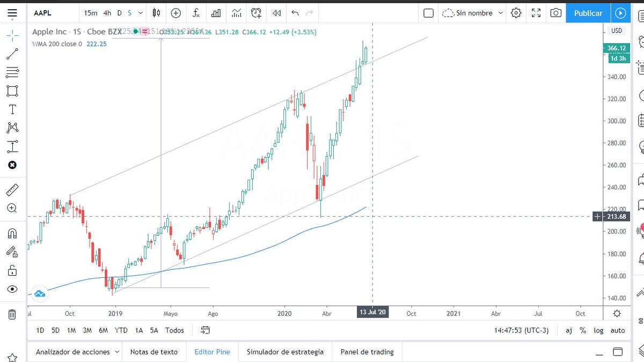Select the text annotation tool

(x=12, y=109)
